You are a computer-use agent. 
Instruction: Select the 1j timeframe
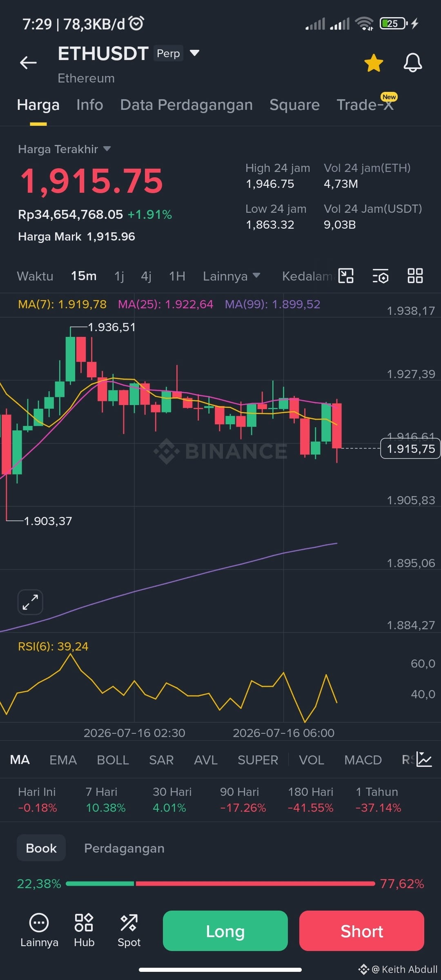pyautogui.click(x=119, y=276)
